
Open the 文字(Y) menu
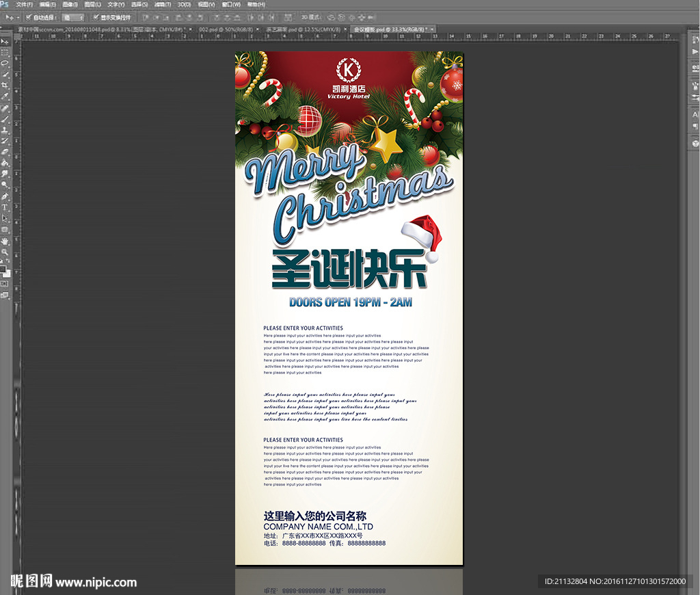pyautogui.click(x=116, y=5)
